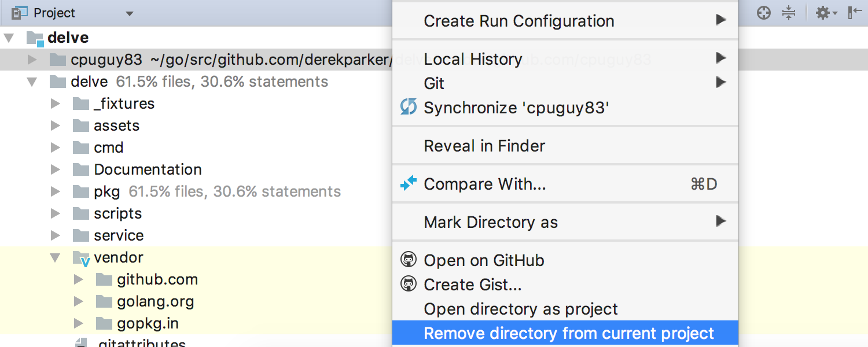Click the collapse all icon
This screenshot has width=868, height=347.
tap(789, 13)
